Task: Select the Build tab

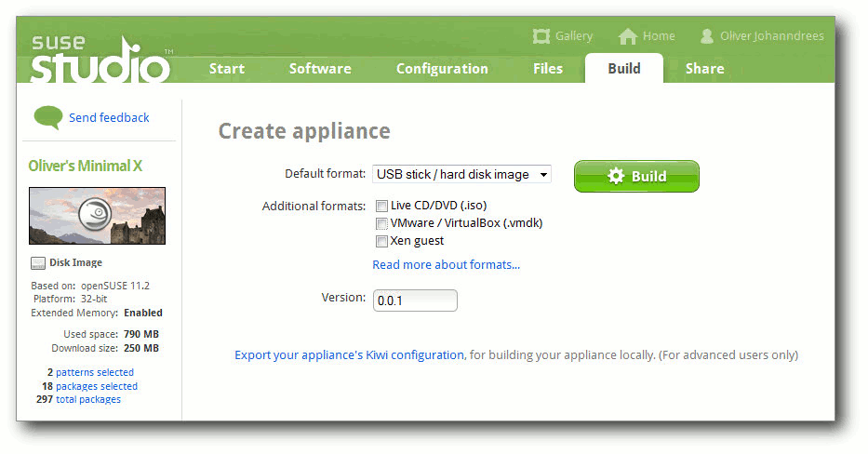Action: 624,69
